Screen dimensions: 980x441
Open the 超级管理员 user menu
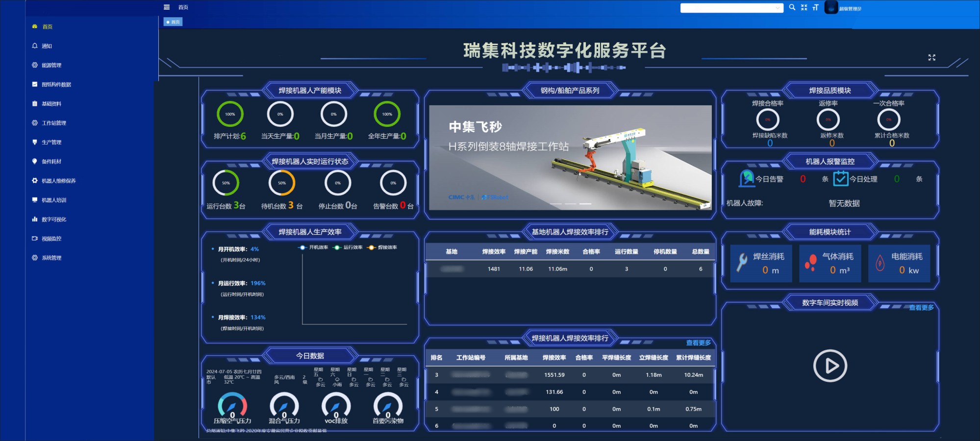(850, 9)
